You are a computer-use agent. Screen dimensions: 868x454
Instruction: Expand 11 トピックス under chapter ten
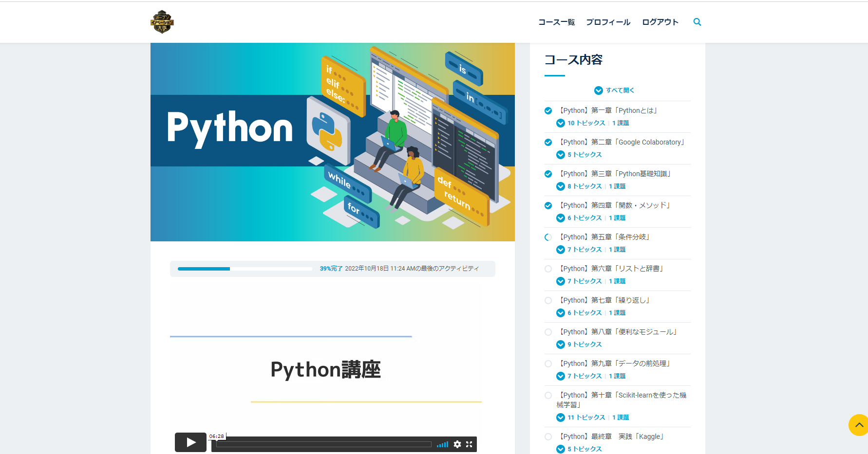[581, 418]
